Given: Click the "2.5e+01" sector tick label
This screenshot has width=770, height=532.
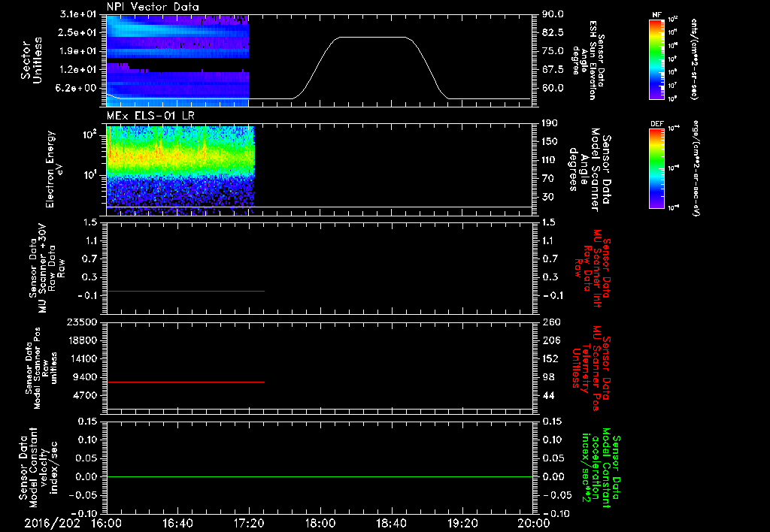Looking at the screenshot, I should point(78,32).
